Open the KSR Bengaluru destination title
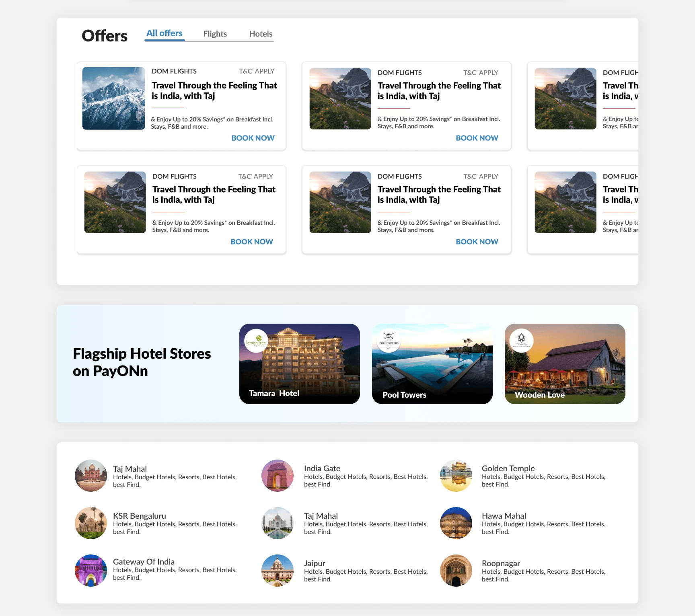This screenshot has width=695, height=616. [x=140, y=516]
